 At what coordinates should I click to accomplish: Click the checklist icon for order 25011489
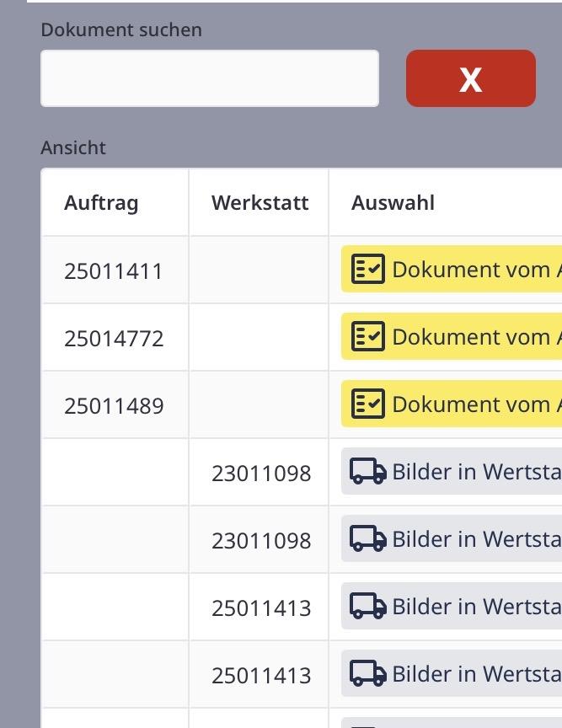pos(367,404)
